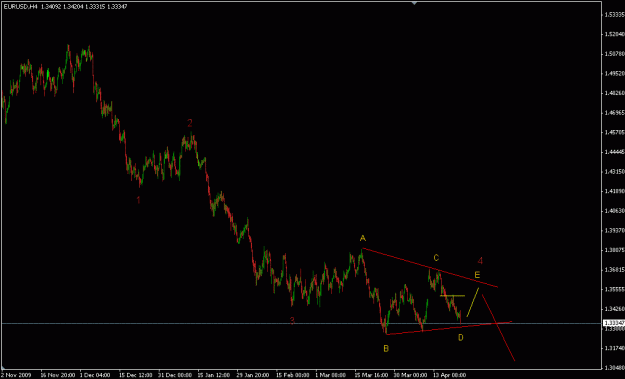
Task: Select the yellow wave label A
Action: tap(362, 238)
